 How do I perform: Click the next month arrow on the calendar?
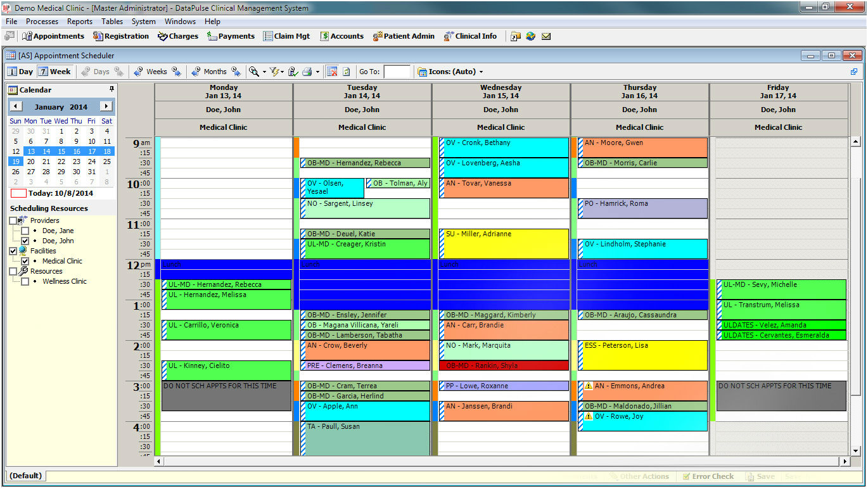108,106
